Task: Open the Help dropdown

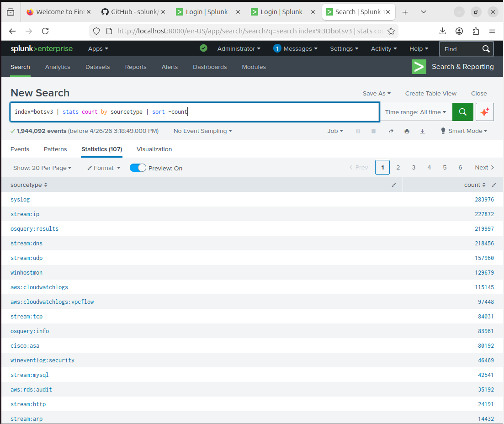Action: coord(419,48)
